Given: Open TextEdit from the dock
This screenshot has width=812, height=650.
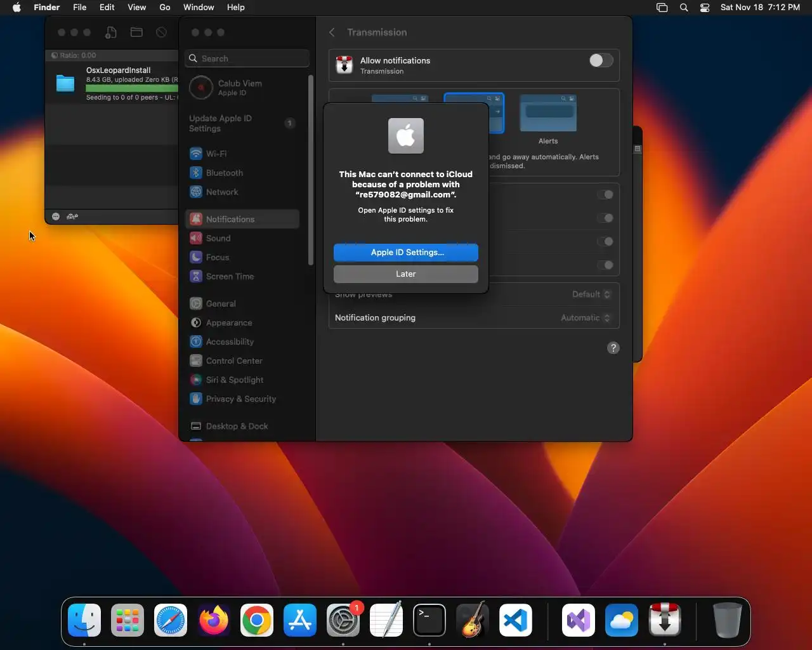Looking at the screenshot, I should (386, 620).
